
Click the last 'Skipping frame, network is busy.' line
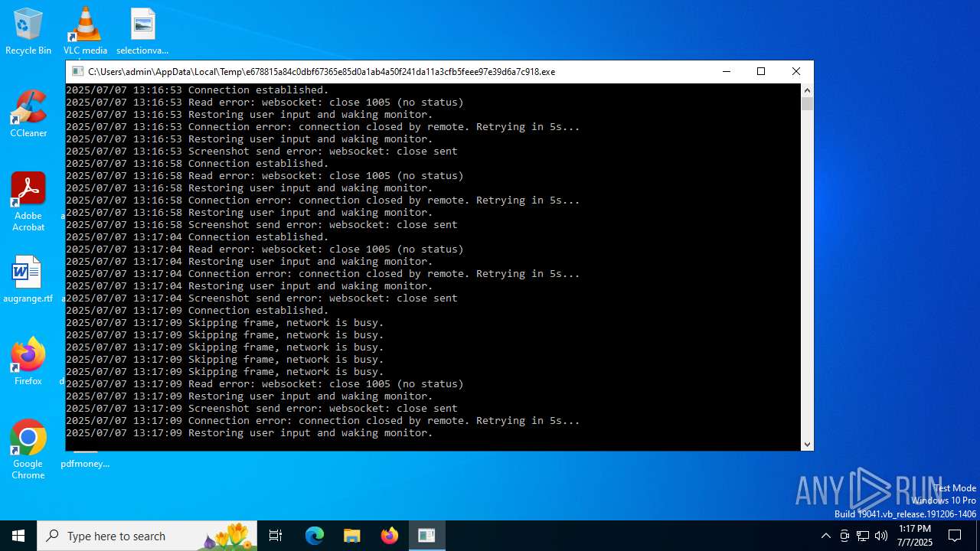point(225,371)
